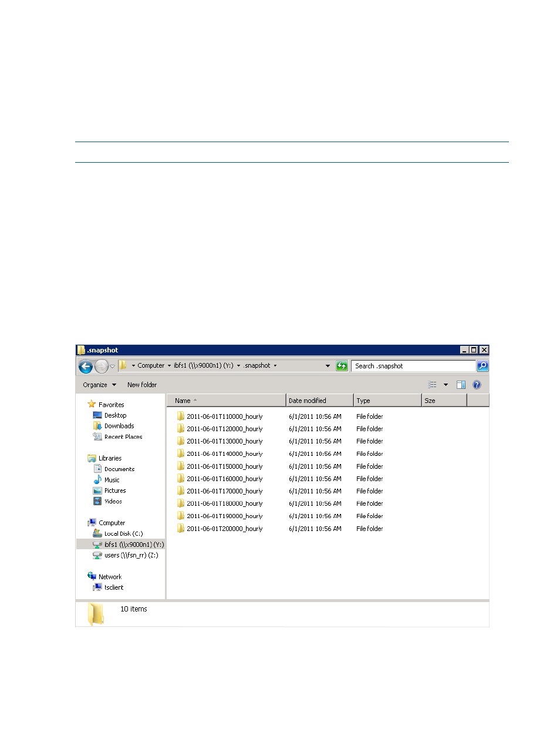Viewport: 560px width, 746px height.
Task: Select folder 2011-06-01T110000_hourly
Action: [x=224, y=416]
